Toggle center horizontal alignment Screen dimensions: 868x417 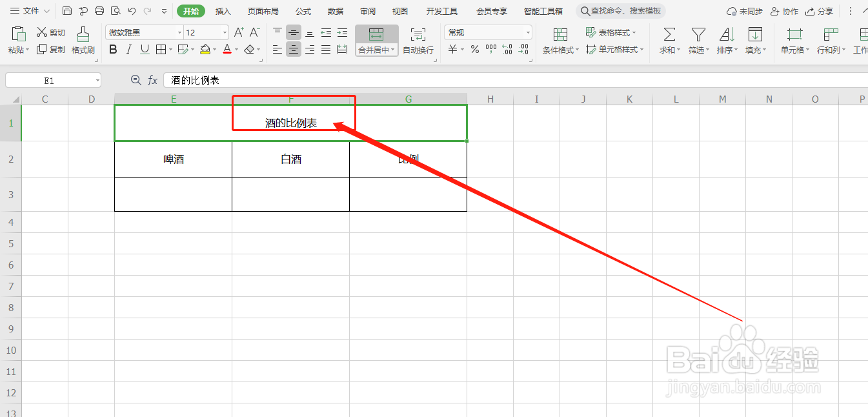pos(294,49)
